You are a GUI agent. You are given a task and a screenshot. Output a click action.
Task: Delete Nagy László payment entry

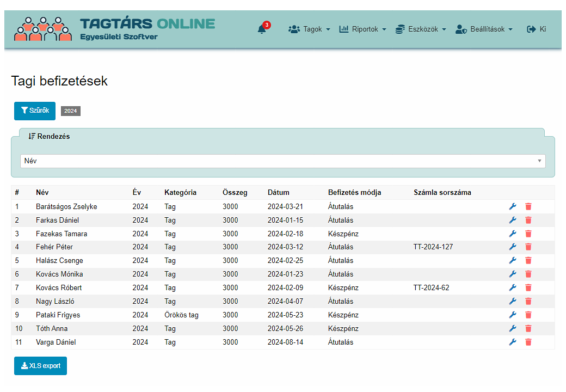(x=528, y=302)
